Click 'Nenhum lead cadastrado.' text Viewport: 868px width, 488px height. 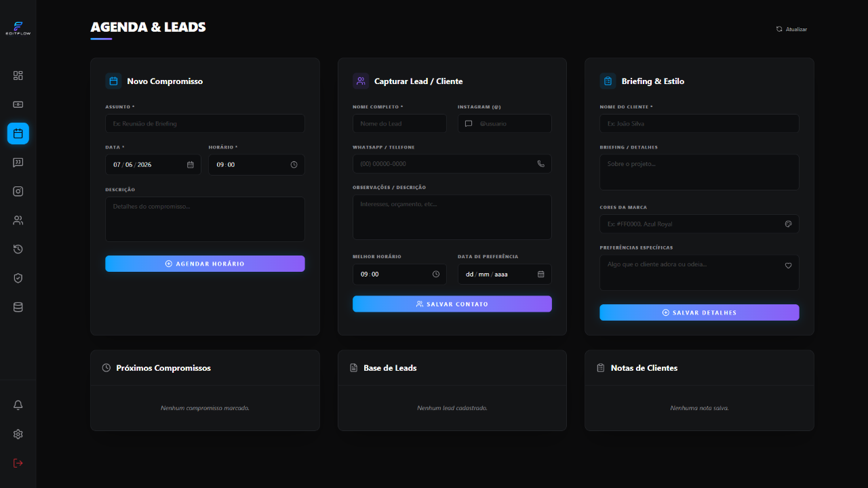[452, 408]
